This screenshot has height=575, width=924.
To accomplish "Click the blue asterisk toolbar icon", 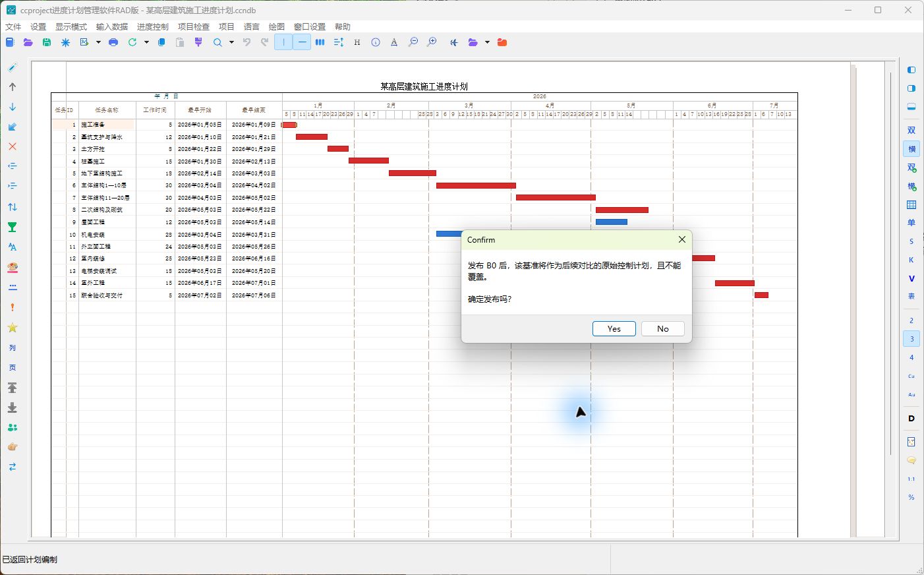I will point(65,42).
